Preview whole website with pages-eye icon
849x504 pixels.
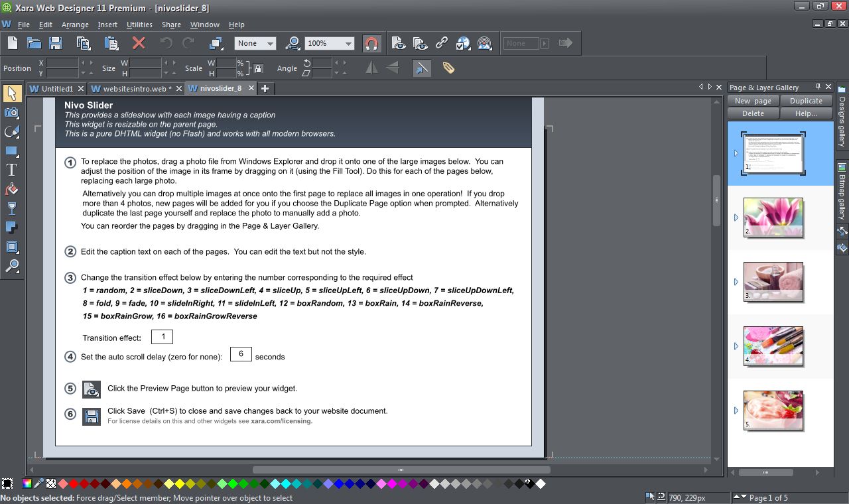pos(420,44)
